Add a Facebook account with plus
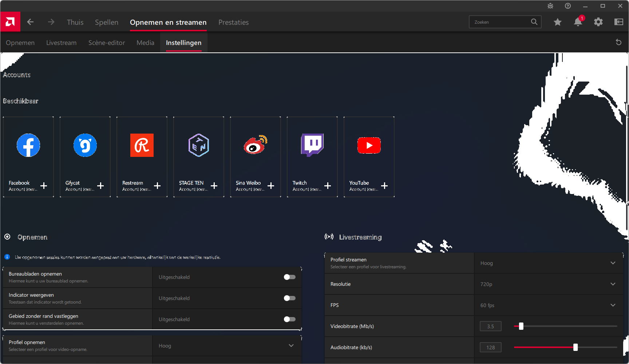The height and width of the screenshot is (364, 629). tap(44, 186)
